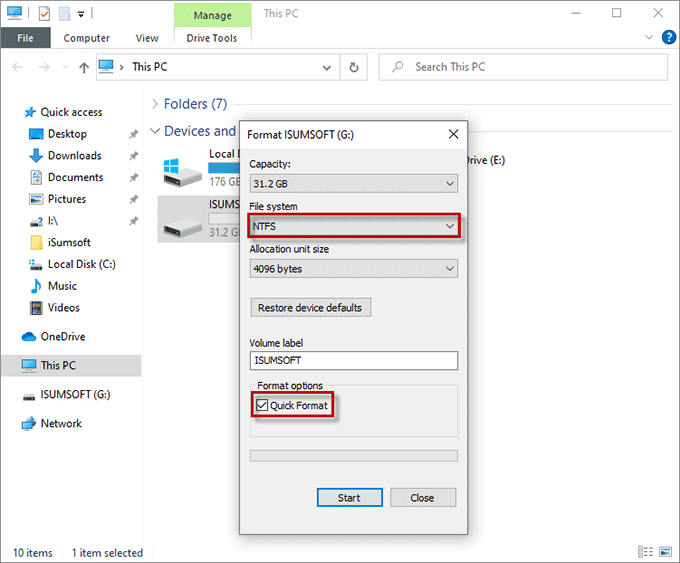The height and width of the screenshot is (563, 680).
Task: Open the Documents folder in sidebar
Action: click(x=66, y=177)
